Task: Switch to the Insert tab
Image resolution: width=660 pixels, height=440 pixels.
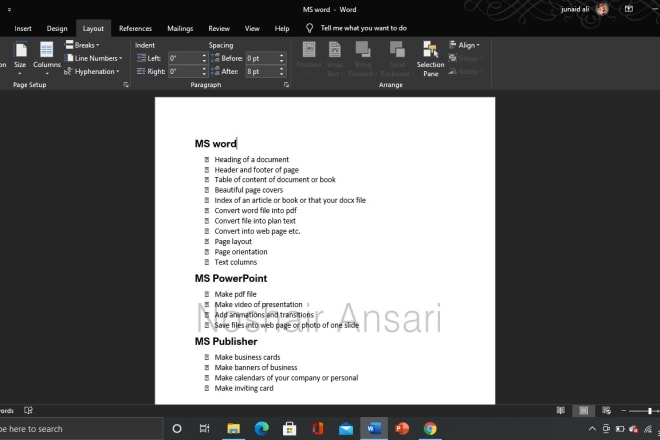Action: pyautogui.click(x=23, y=28)
